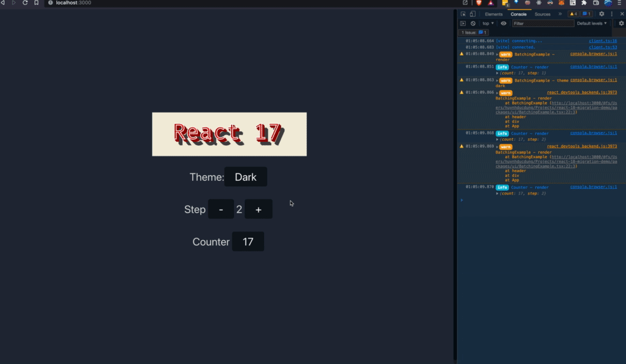Toggle the DevTools device toolbar
This screenshot has height=364, width=626.
tap(473, 14)
